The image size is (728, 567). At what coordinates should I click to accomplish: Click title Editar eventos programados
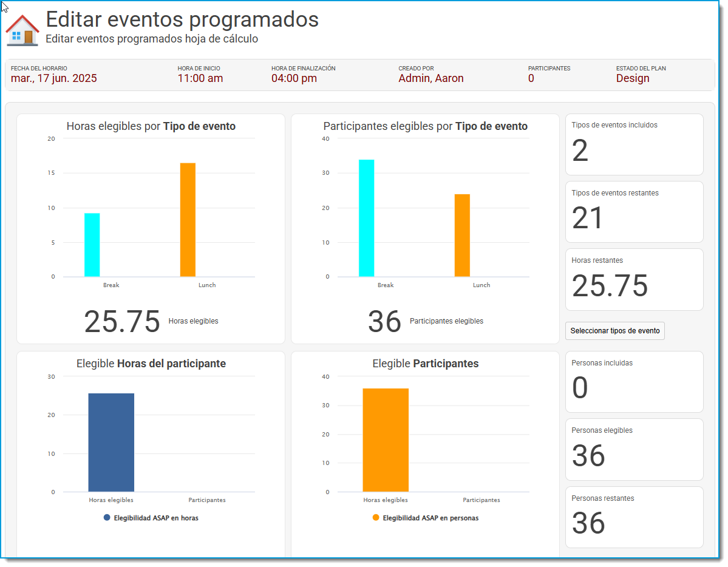pyautogui.click(x=182, y=19)
